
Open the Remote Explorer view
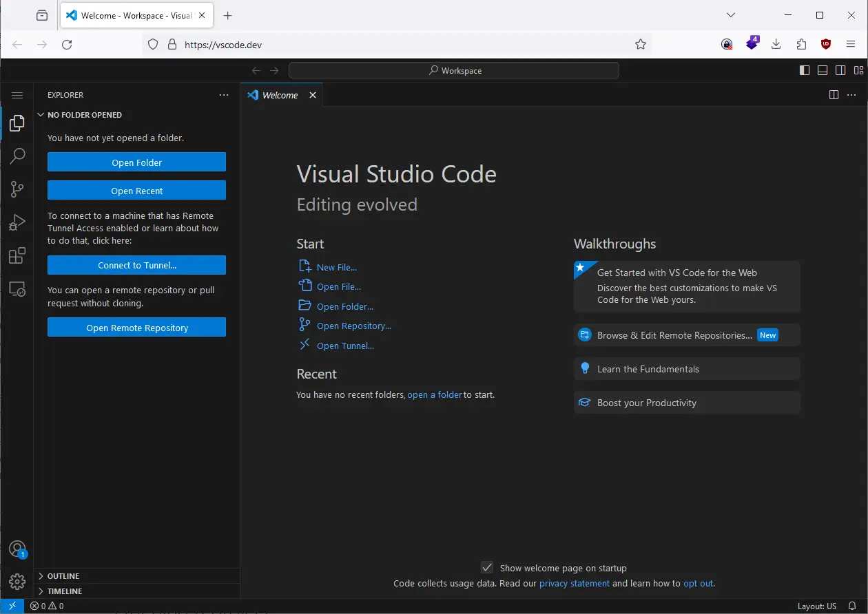coord(17,289)
